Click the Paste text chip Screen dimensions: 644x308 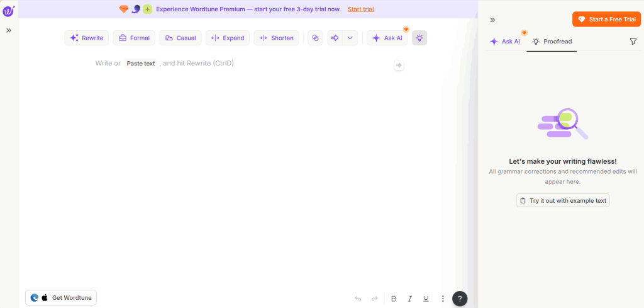141,64
